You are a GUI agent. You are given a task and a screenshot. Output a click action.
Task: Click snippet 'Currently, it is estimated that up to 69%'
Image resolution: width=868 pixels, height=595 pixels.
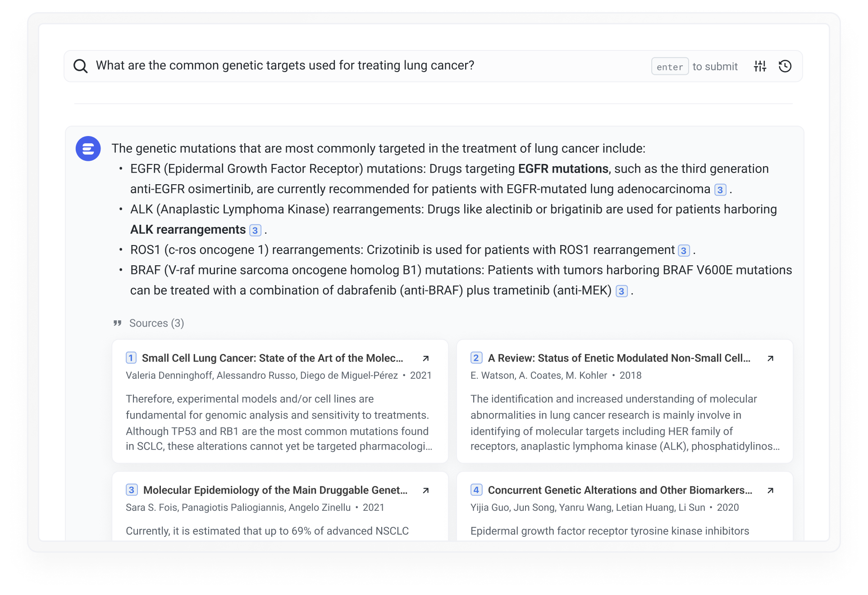tap(267, 531)
